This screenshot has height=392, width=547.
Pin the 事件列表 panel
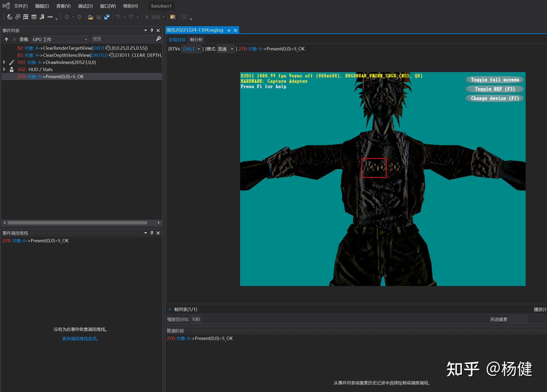click(x=152, y=30)
